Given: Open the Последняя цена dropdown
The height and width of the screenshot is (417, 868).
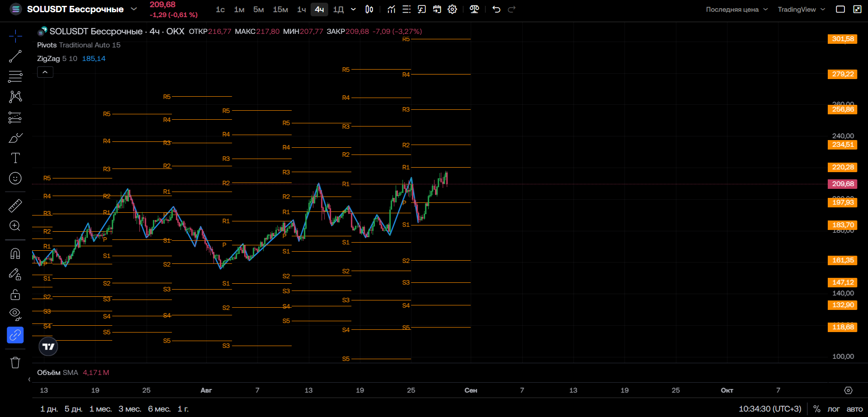Looking at the screenshot, I should pos(737,9).
